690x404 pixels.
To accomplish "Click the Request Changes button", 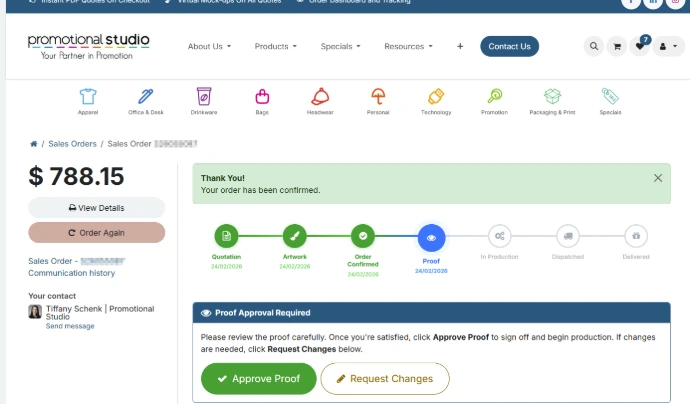I will (385, 379).
